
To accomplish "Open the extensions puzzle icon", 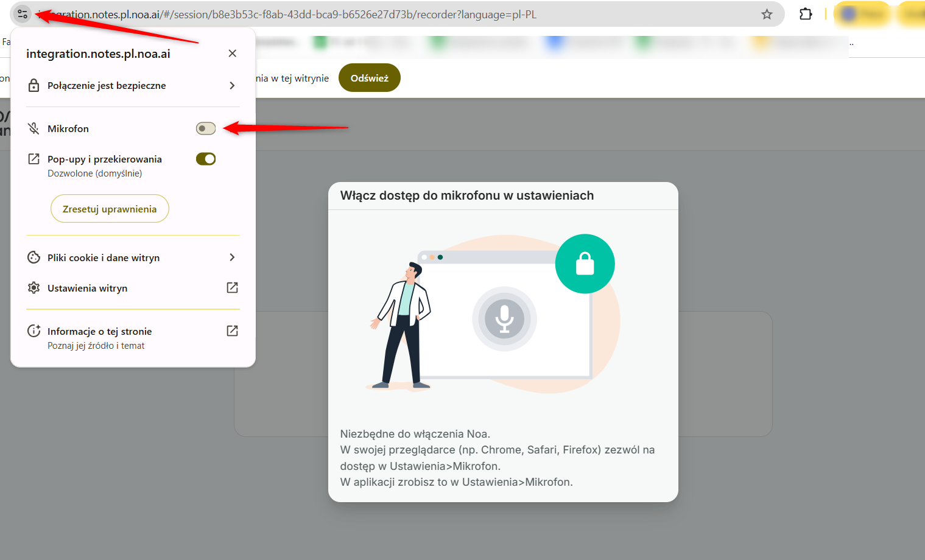I will click(806, 14).
